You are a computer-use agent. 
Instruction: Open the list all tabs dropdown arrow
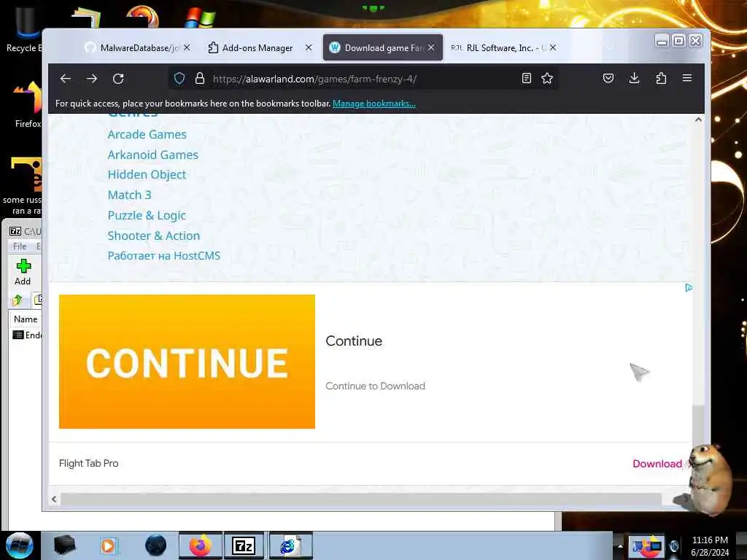pyautogui.click(x=611, y=47)
